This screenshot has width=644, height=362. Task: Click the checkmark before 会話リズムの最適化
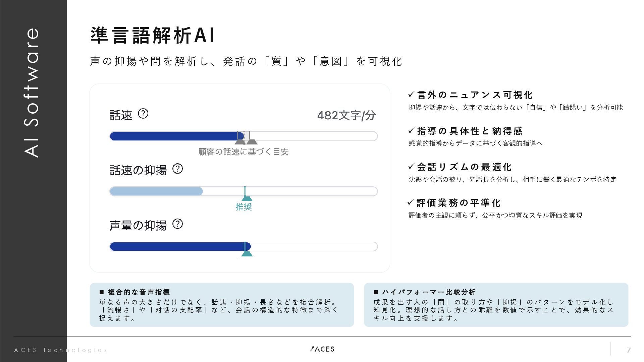(x=411, y=166)
